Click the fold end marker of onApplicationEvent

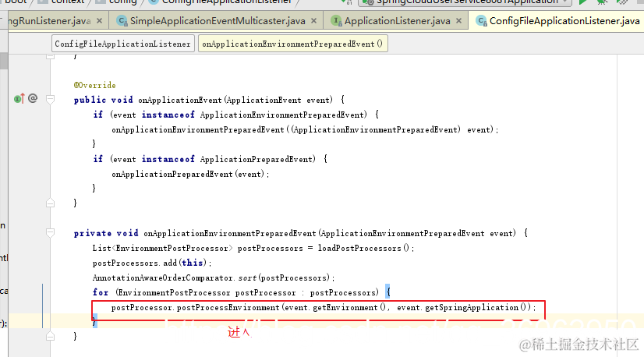[x=50, y=203]
